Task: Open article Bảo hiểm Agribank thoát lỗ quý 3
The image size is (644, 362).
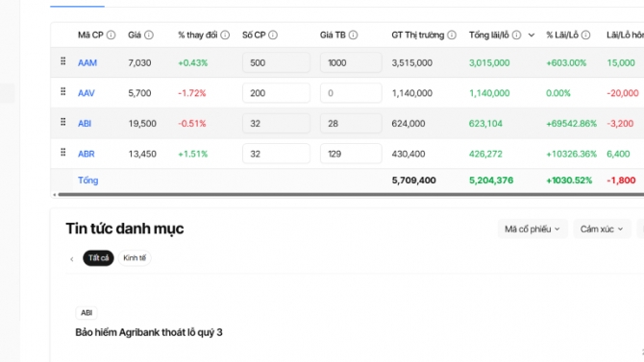Action: point(149,332)
